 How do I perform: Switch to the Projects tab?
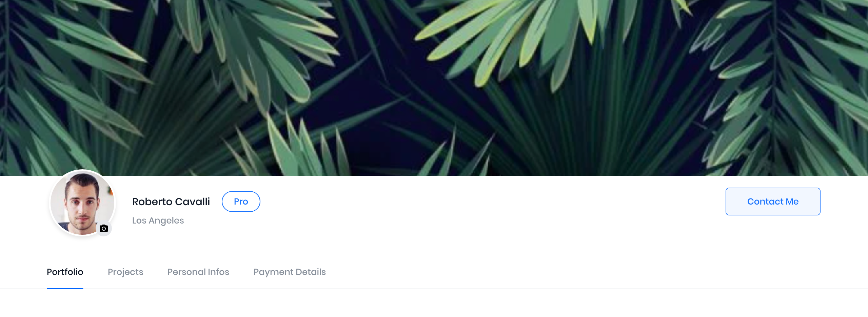[x=125, y=272]
